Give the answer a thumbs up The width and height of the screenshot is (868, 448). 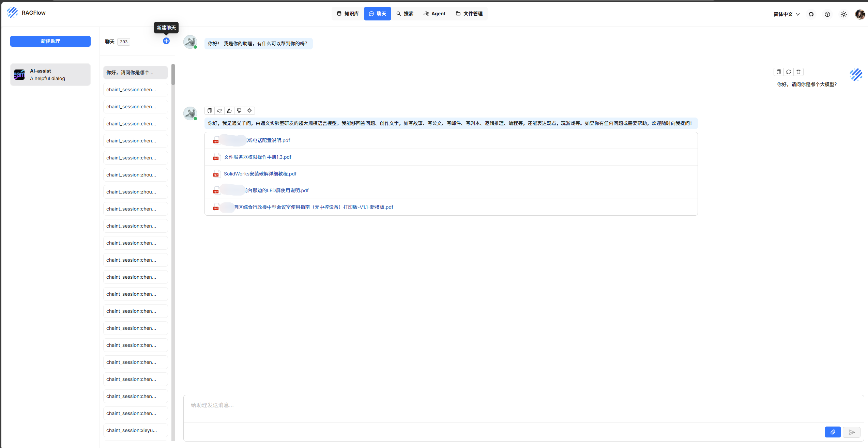(x=229, y=111)
